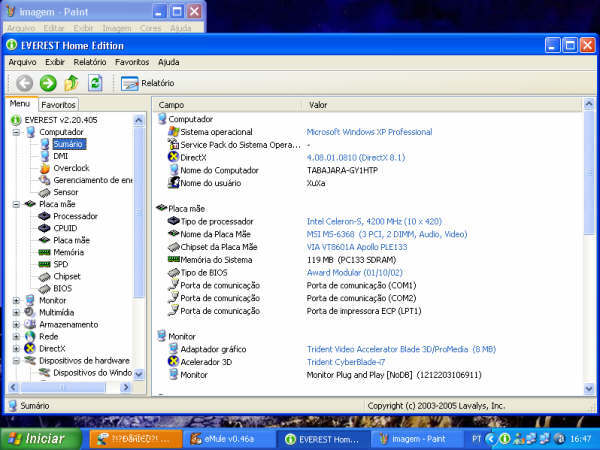600x450 pixels.
Task: Open Award Modular BIOS link
Action: (355, 273)
